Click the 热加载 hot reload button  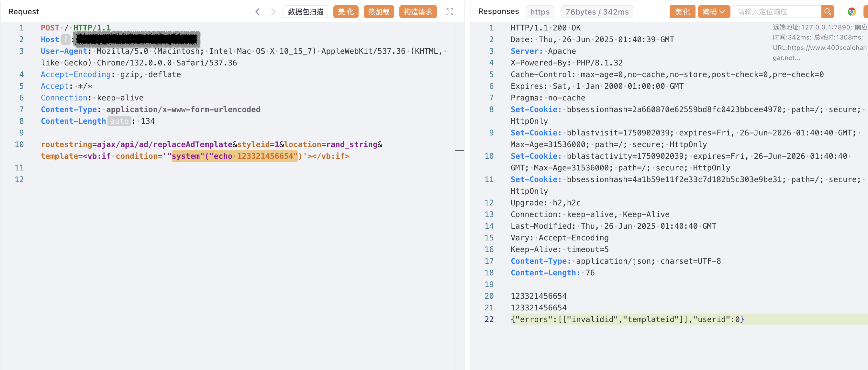(378, 12)
